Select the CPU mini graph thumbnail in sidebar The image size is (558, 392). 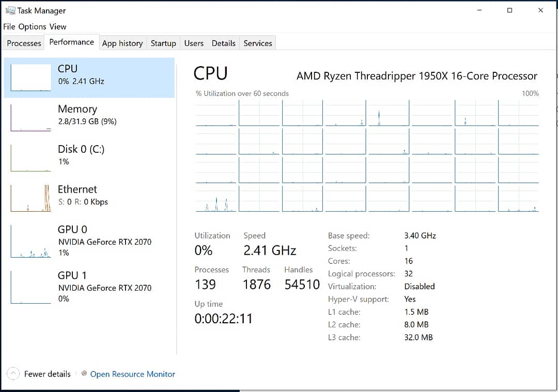coord(31,77)
